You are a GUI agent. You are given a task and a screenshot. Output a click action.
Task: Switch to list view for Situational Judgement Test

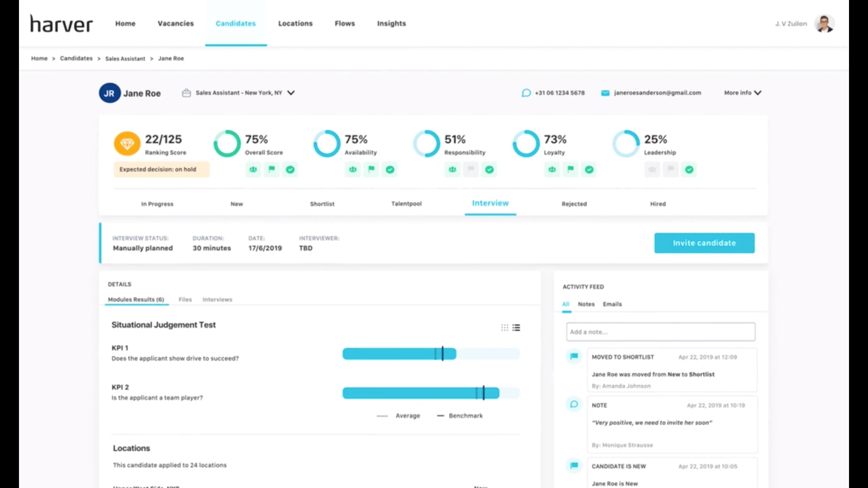(x=517, y=328)
